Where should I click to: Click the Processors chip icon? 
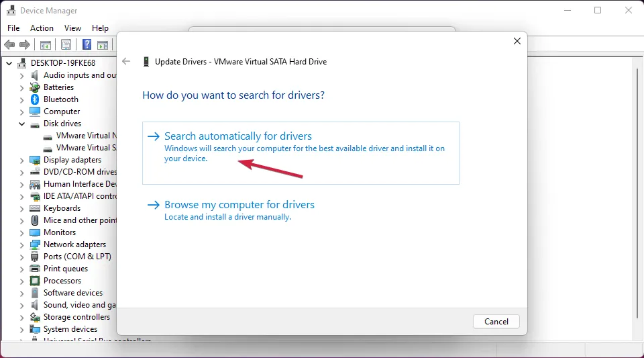(36, 281)
